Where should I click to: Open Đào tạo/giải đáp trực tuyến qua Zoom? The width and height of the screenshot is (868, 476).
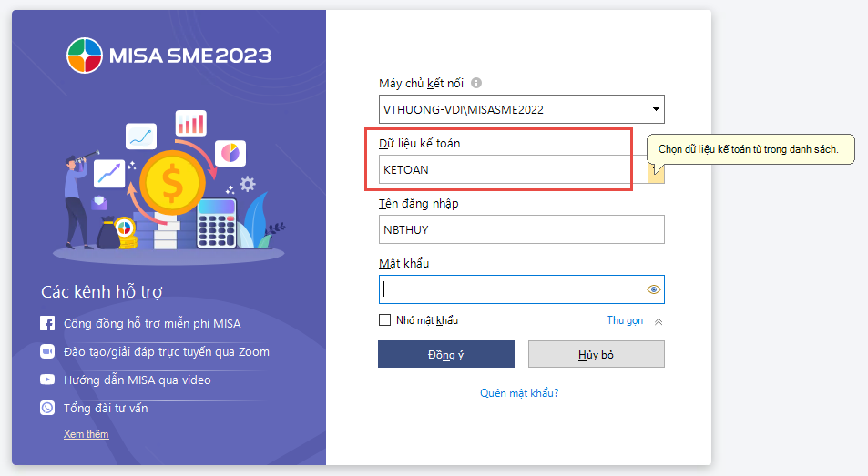tap(166, 351)
